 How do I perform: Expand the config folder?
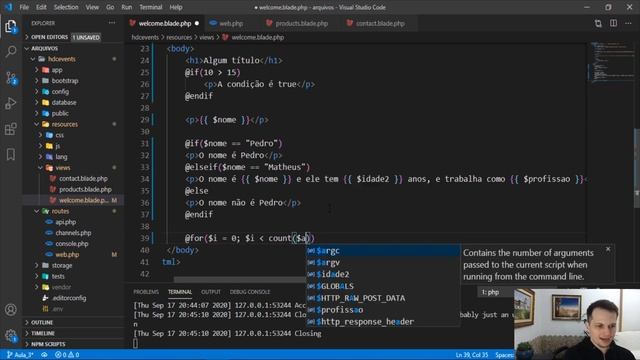73,91
